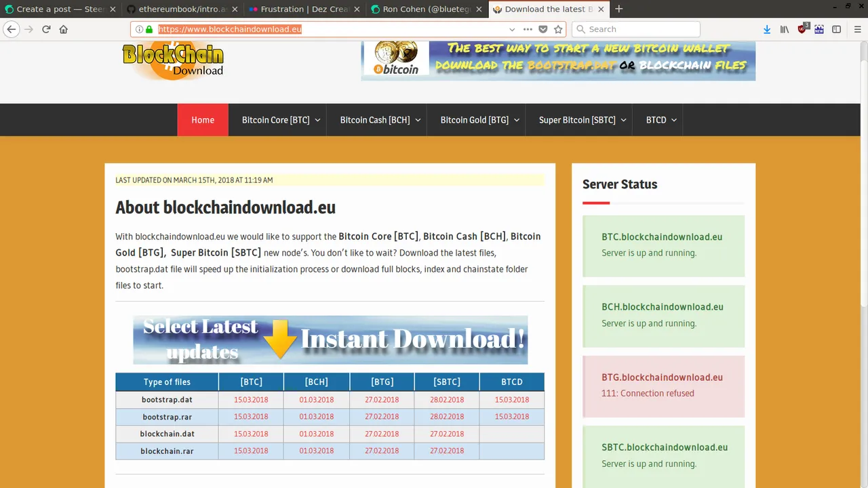868x488 pixels.
Task: Click the 'Type of files' table header
Action: click(x=167, y=382)
